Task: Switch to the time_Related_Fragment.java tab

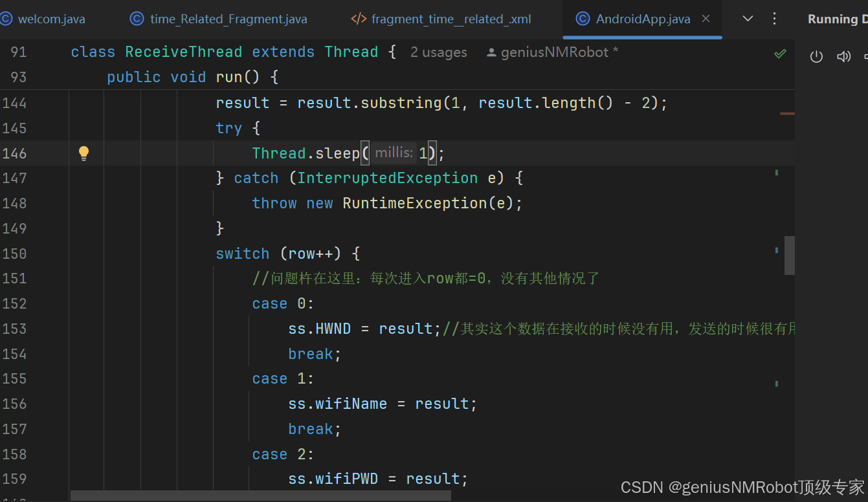Action: point(228,19)
